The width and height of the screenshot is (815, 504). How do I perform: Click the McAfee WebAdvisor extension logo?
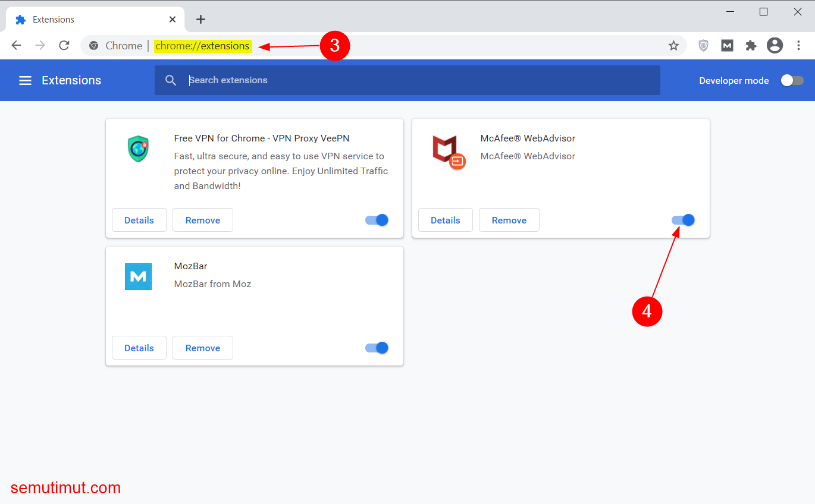[x=448, y=152]
